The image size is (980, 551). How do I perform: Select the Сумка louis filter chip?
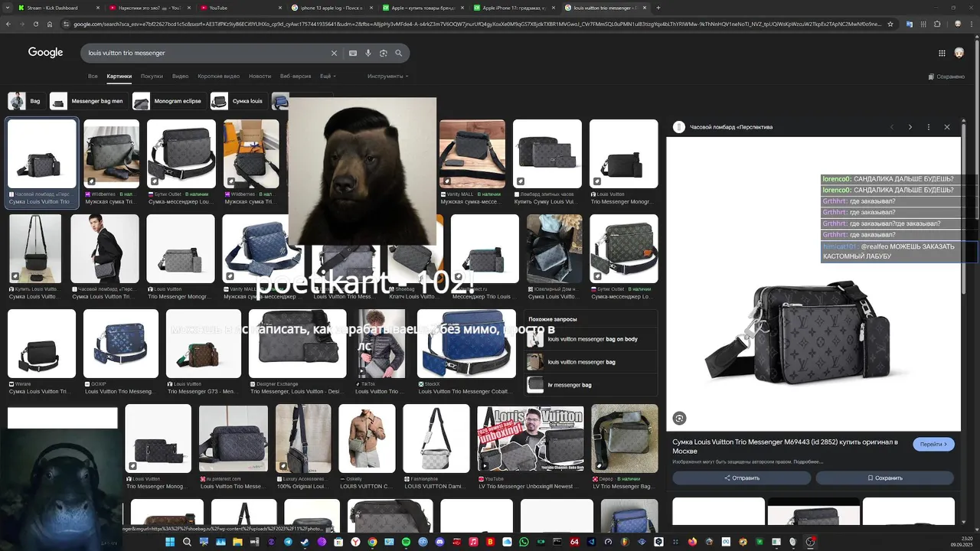point(238,101)
